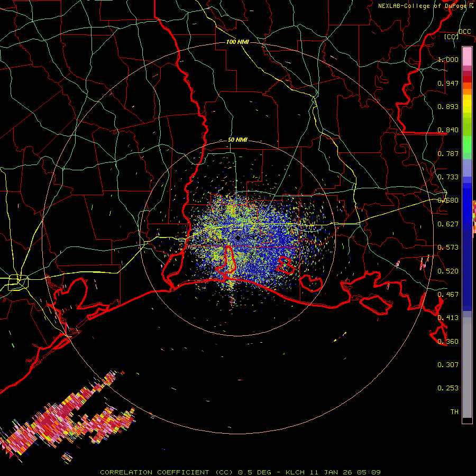Viewport: 476px width, 476px height.
Task: Click the 1.000 value on the color scale
Action: click(x=448, y=59)
